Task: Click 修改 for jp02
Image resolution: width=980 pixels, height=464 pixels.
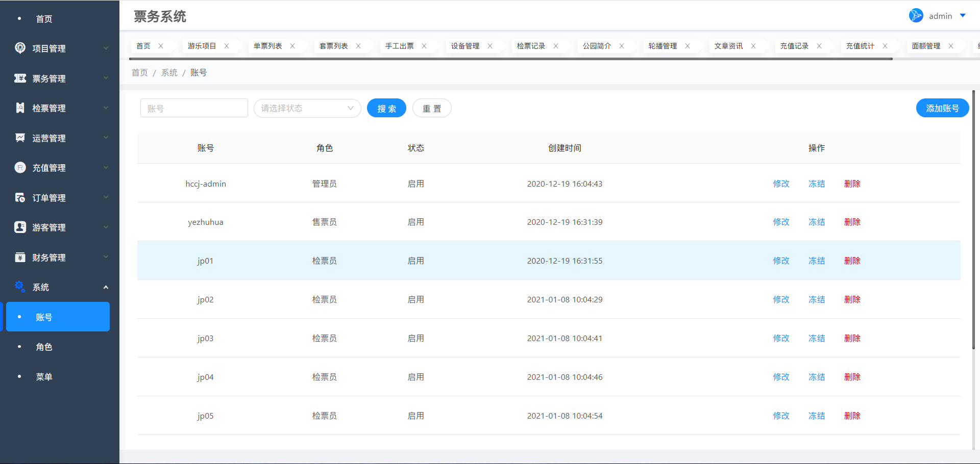Action: (x=781, y=299)
